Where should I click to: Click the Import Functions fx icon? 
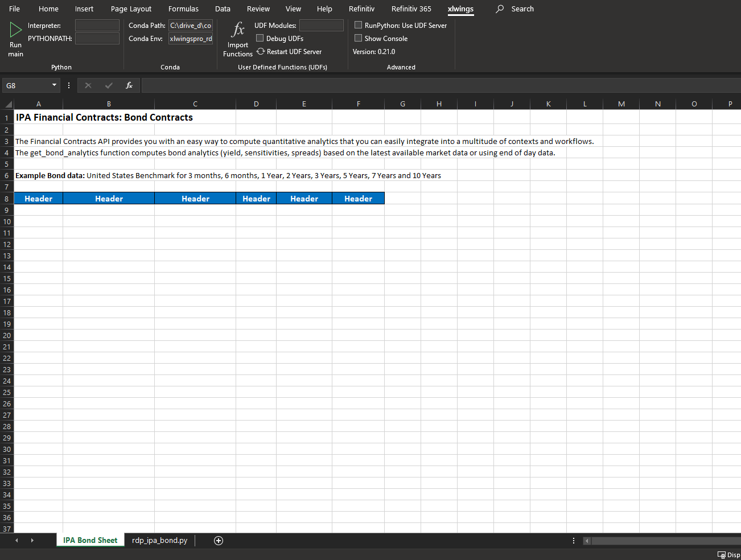click(x=238, y=30)
